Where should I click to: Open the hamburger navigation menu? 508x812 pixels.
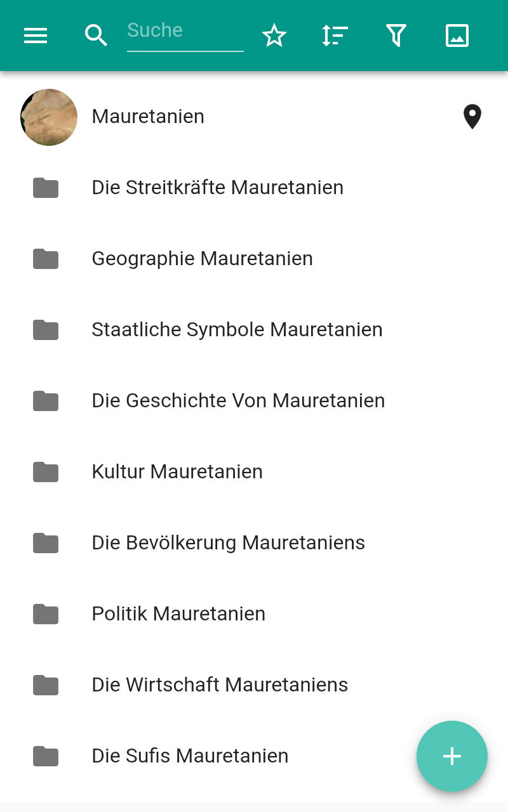(36, 36)
